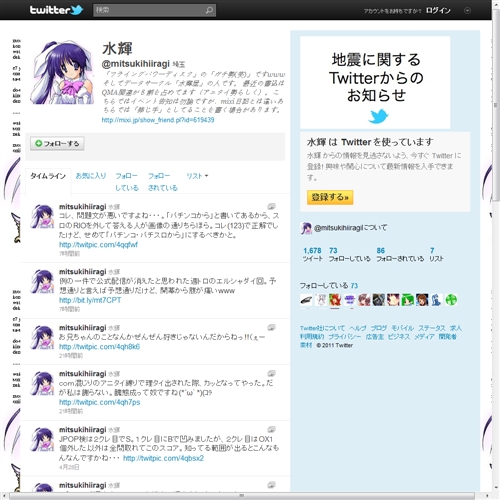
Task: Click mitsukihiiragi username on the 4qqfwf tweet
Action: [x=83, y=207]
